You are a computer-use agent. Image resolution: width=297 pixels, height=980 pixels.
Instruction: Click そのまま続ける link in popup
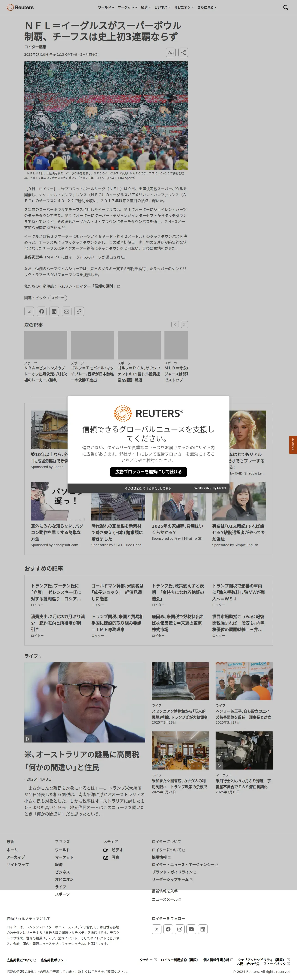pyautogui.click(x=135, y=488)
